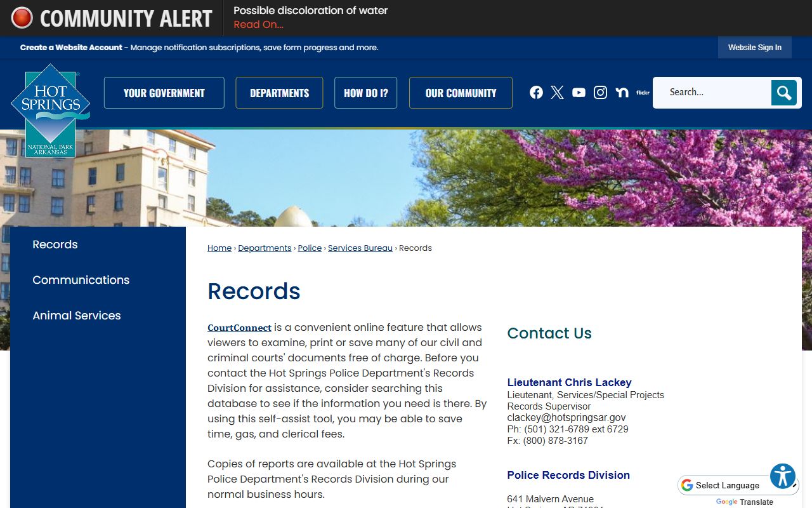Open the Instagram icon
The height and width of the screenshot is (508, 812).
pyautogui.click(x=600, y=93)
